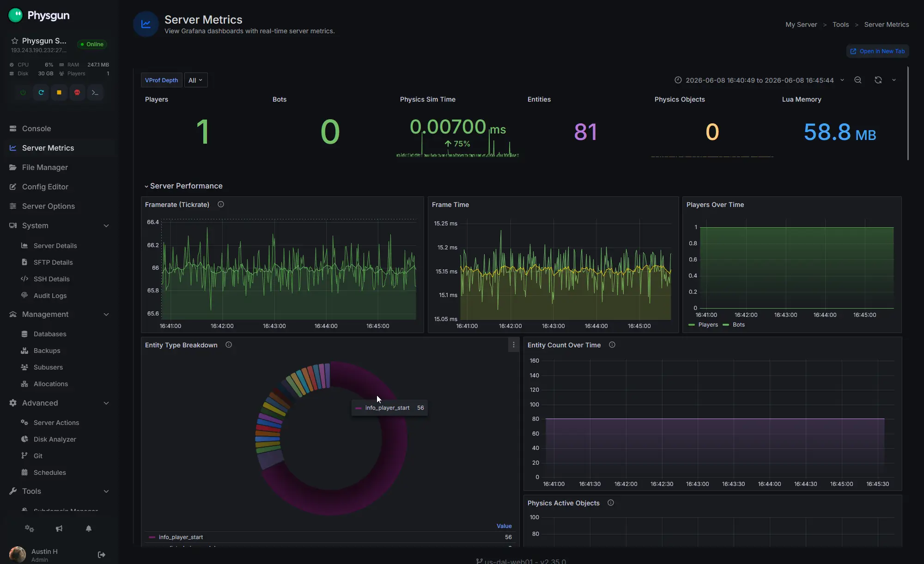The width and height of the screenshot is (924, 564).
Task: Click Austin H profile avatar
Action: pyautogui.click(x=18, y=554)
